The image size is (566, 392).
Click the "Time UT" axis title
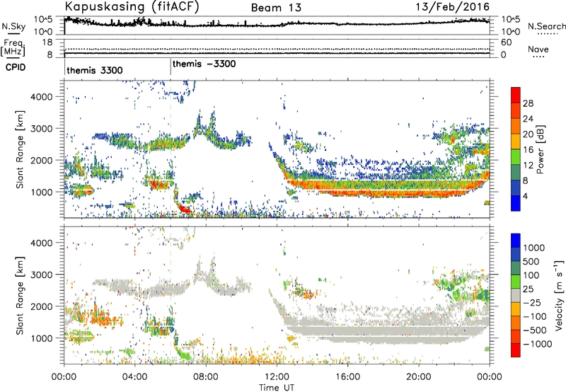tap(277, 388)
